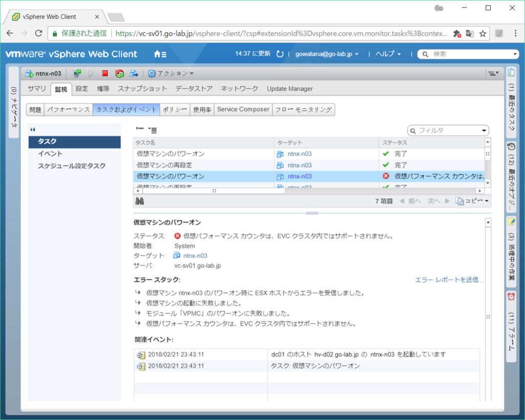Screen dimensions: 525x420
Task: Open the ネットワーク tab
Action: pos(239,89)
